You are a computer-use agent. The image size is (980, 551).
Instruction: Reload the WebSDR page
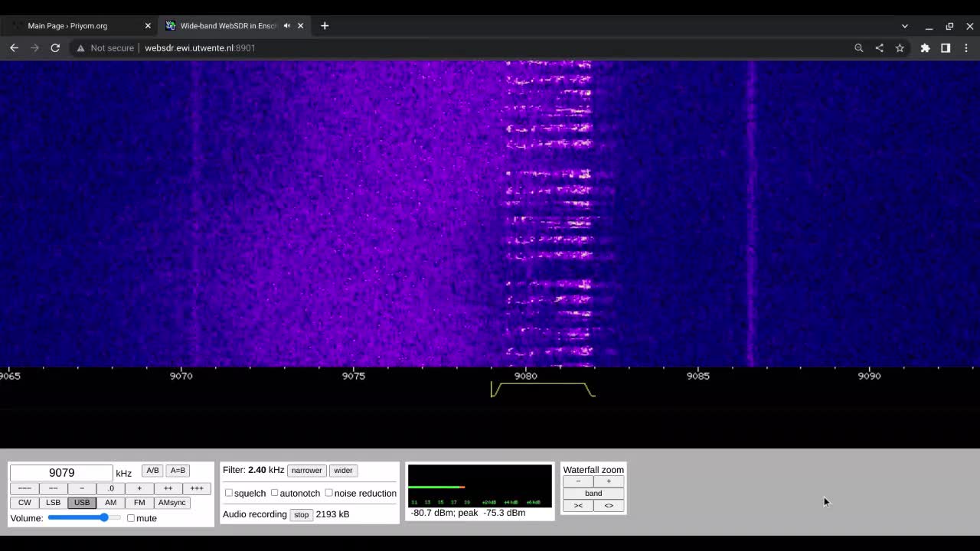click(55, 47)
